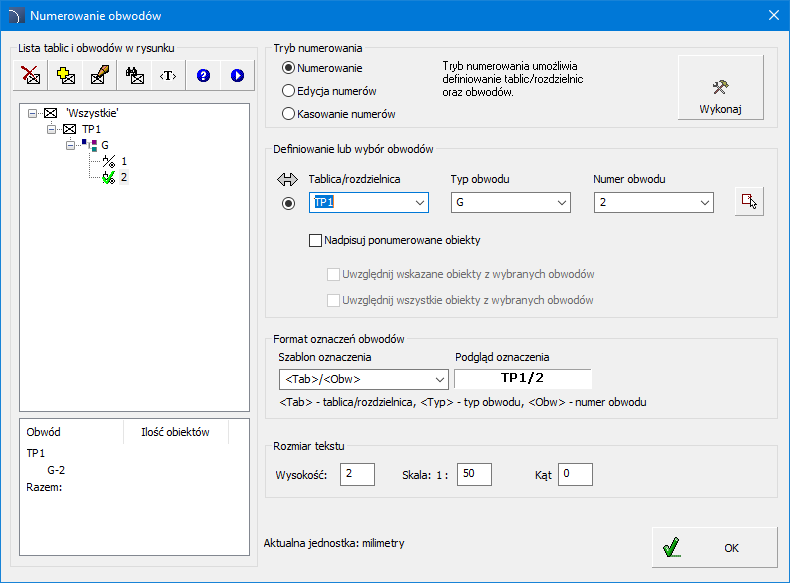Click the <T> text label icon
The width and height of the screenshot is (790, 583).
[169, 75]
